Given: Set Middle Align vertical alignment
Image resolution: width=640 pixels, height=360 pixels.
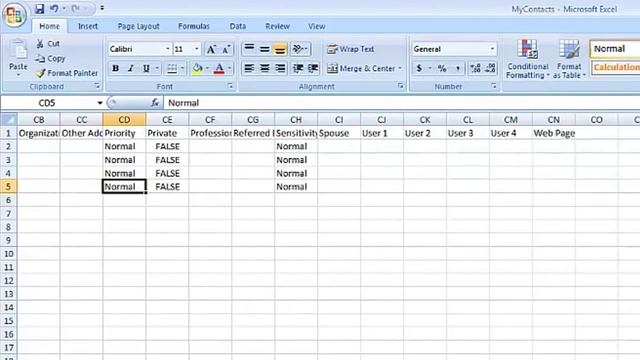Looking at the screenshot, I should [264, 49].
